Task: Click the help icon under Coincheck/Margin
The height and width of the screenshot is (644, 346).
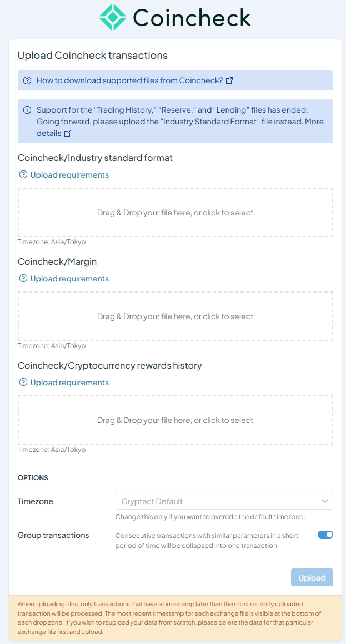Action: [x=23, y=279]
